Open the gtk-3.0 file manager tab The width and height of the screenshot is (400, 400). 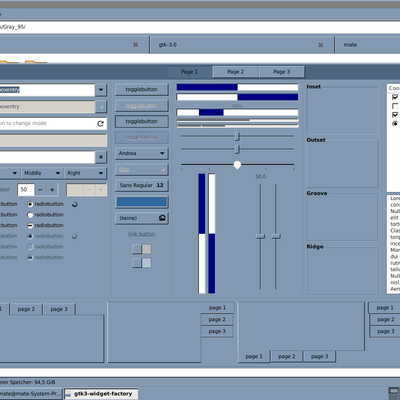coord(242,45)
